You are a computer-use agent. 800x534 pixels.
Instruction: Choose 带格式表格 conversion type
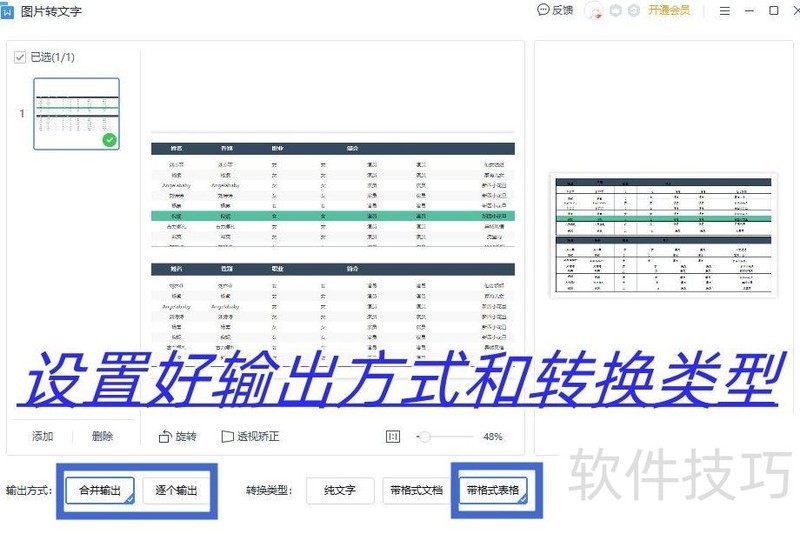(493, 491)
